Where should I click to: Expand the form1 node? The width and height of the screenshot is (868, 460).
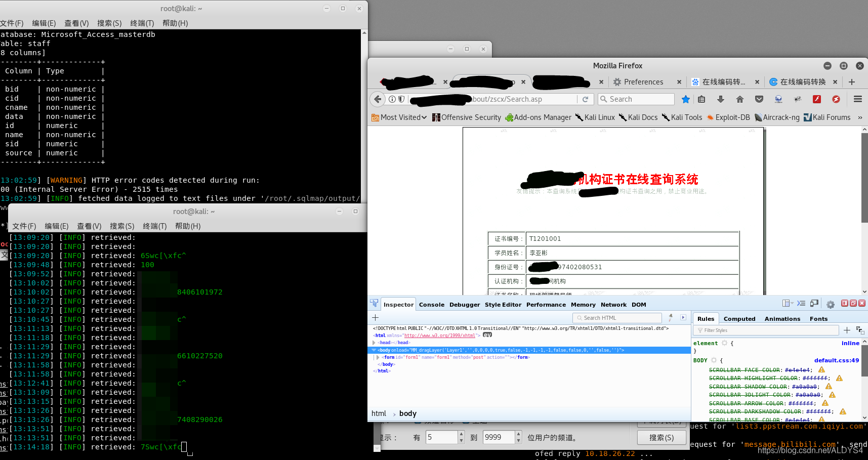(x=378, y=357)
